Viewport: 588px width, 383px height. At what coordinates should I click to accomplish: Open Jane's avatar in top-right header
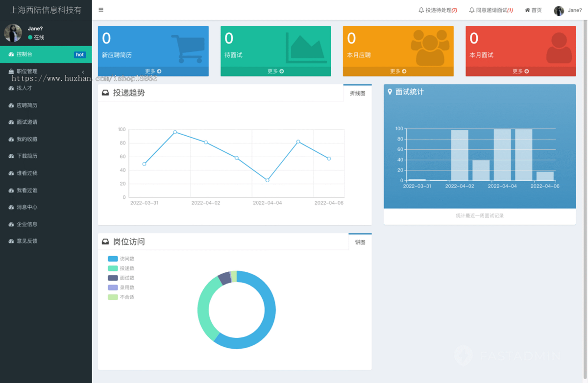point(559,10)
